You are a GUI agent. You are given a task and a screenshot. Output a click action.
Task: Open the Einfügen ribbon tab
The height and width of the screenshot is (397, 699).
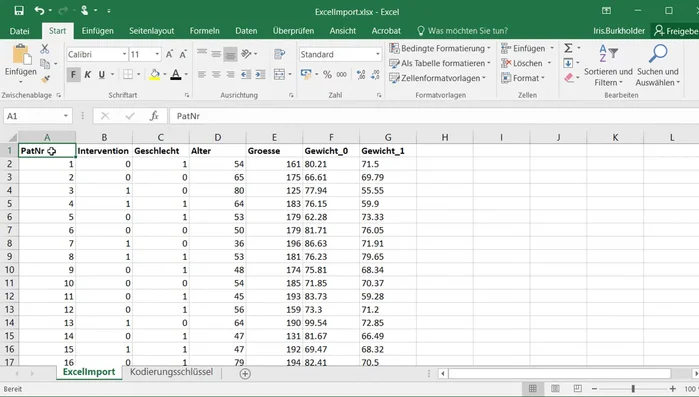pos(98,31)
